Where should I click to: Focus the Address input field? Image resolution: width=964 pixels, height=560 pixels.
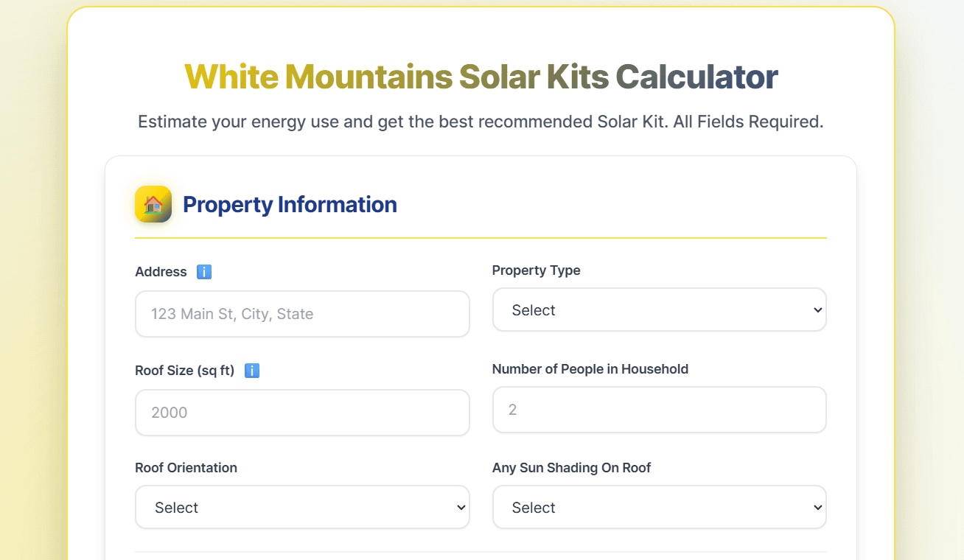click(x=302, y=314)
